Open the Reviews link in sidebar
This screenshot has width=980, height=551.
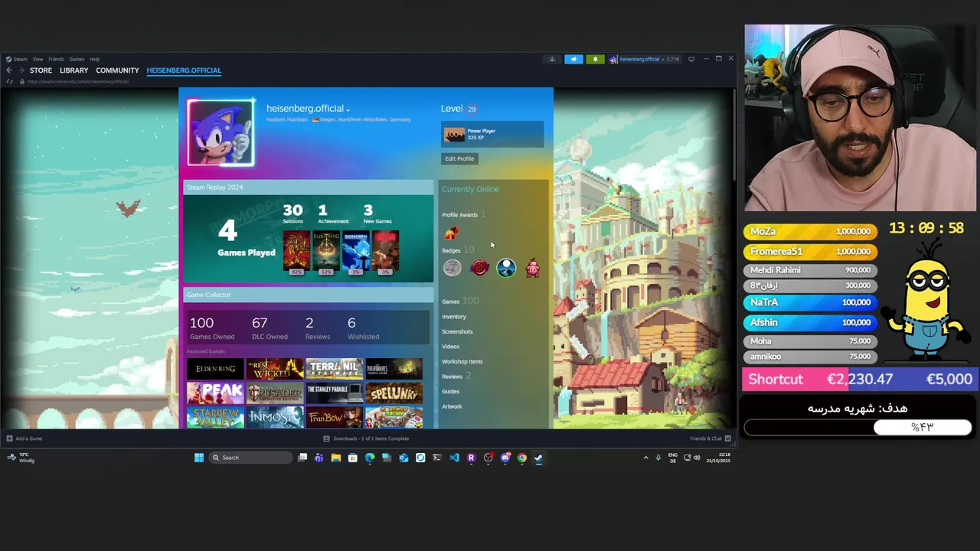click(x=452, y=377)
